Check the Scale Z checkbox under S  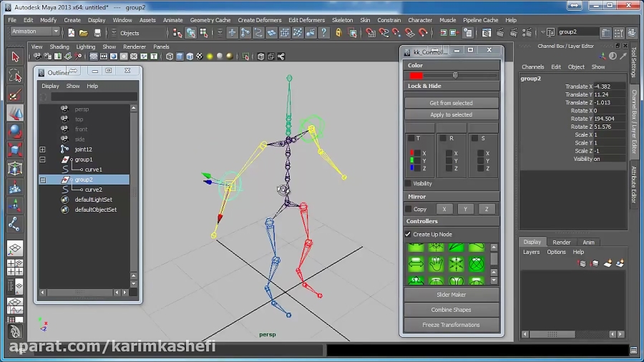coord(481,168)
